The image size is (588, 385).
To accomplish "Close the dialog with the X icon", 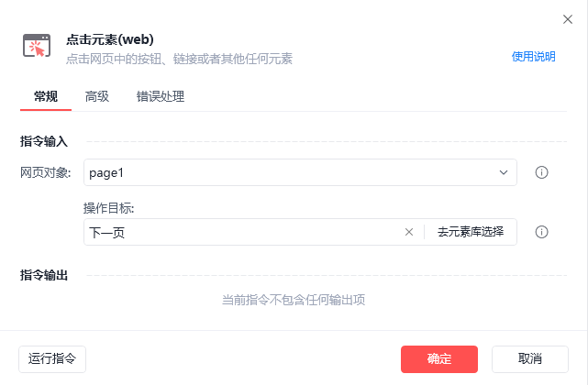I will click(x=567, y=18).
